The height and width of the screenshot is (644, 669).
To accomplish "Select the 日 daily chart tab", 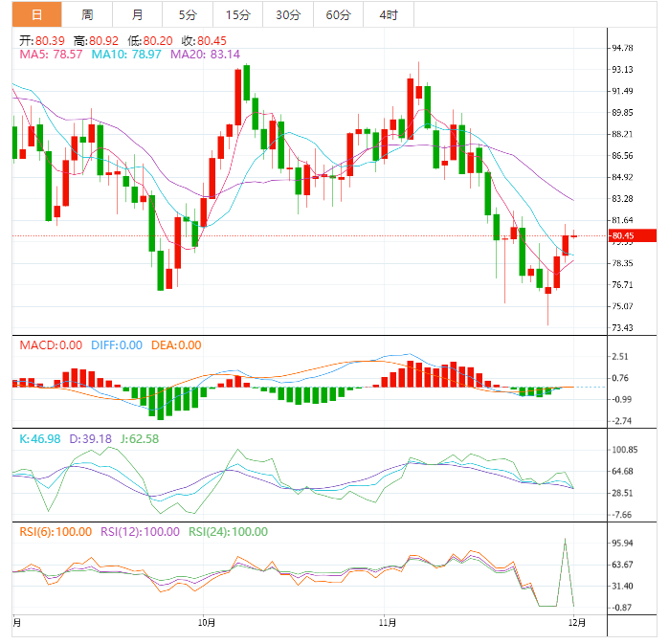I will (x=36, y=14).
